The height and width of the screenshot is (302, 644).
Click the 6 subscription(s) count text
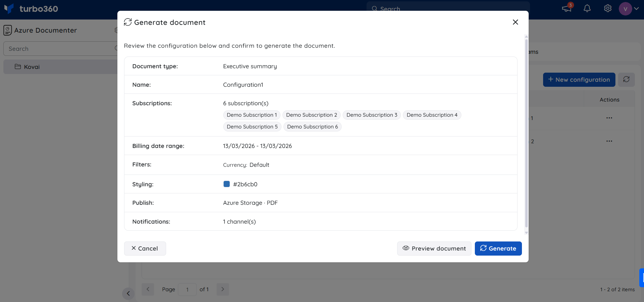246,103
